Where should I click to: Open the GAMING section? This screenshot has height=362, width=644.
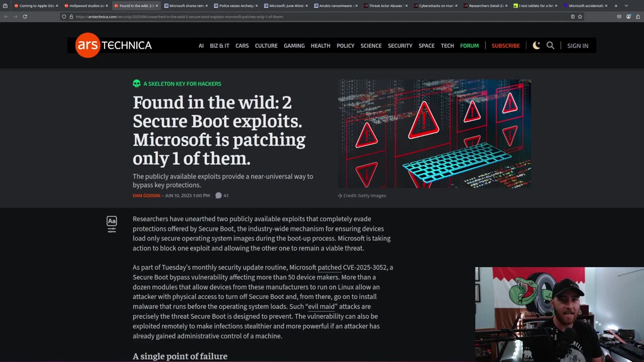pyautogui.click(x=294, y=46)
